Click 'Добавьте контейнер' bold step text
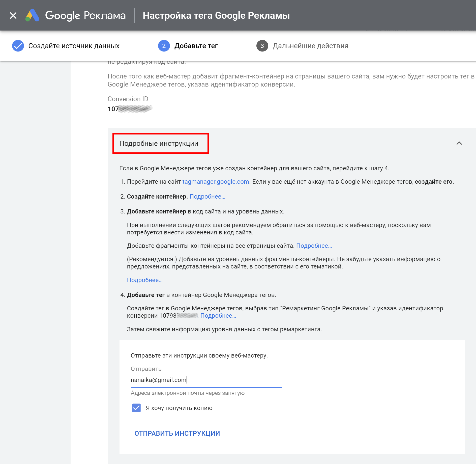476x464 pixels. (157, 211)
